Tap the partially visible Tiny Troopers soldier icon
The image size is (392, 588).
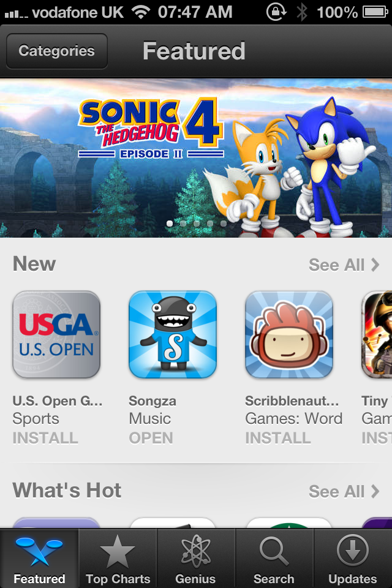click(x=377, y=334)
